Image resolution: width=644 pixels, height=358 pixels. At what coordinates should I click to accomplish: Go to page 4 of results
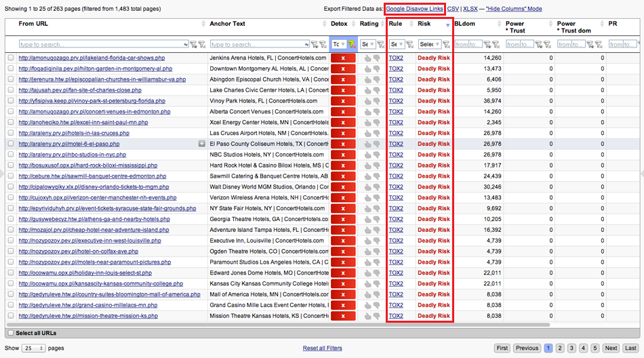[583, 348]
